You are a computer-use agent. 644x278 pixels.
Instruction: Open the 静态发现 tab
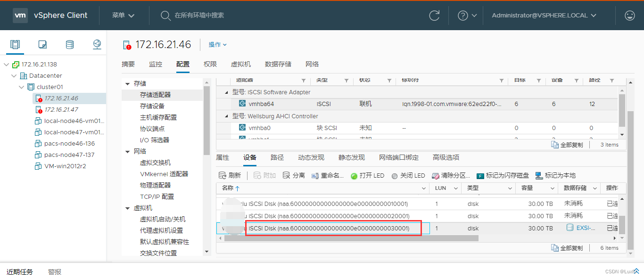352,157
